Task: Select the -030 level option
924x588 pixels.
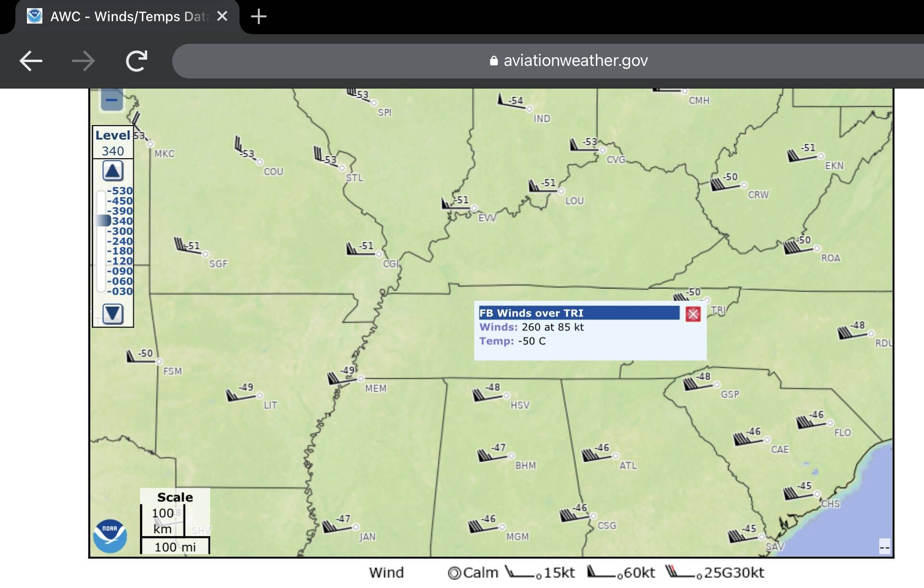Action: click(120, 291)
